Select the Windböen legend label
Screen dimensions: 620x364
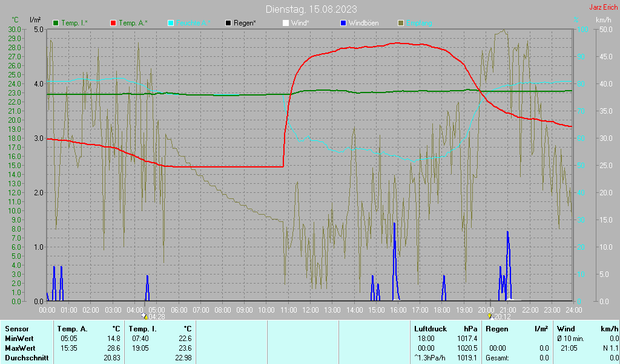click(x=363, y=23)
